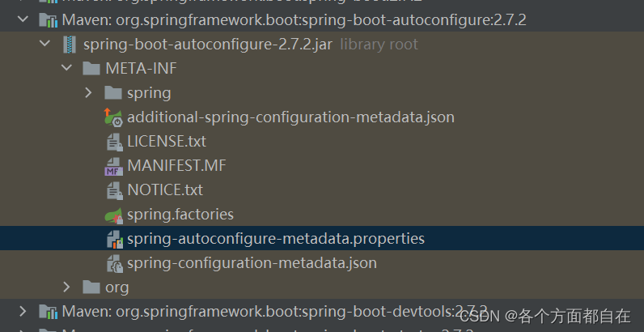Open the NOTICE.txt file

coord(165,189)
